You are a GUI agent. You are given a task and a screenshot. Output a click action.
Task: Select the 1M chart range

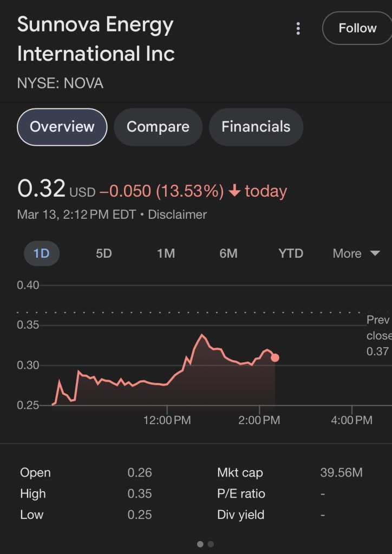tap(166, 253)
